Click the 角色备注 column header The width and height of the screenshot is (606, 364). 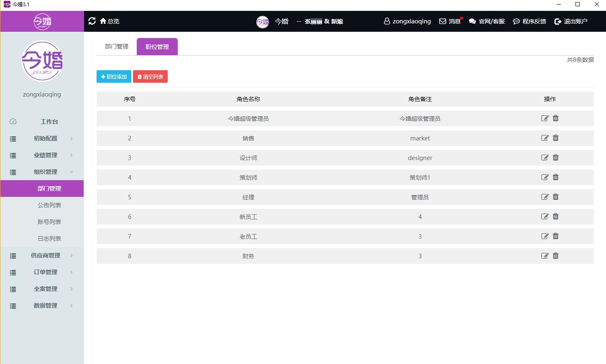[420, 99]
